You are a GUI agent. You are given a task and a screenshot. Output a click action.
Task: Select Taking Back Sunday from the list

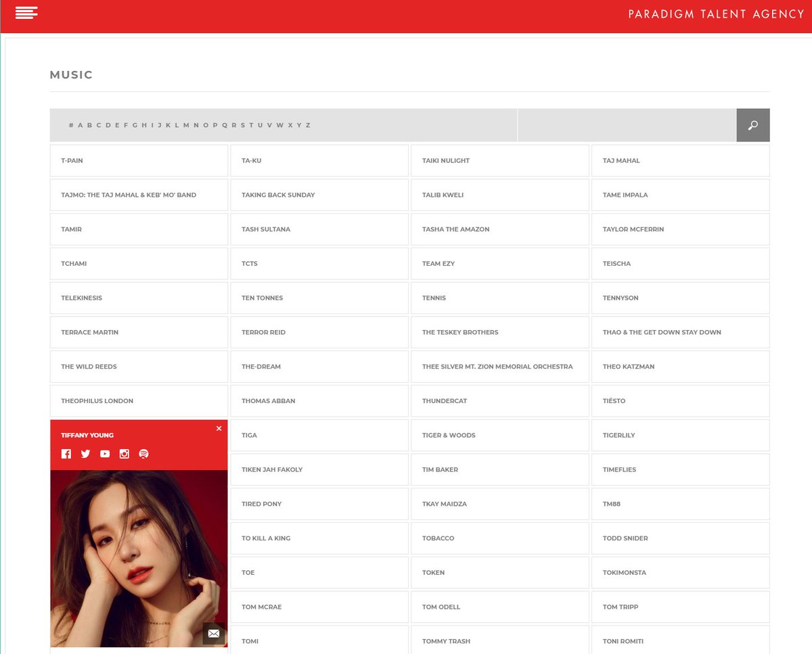pyautogui.click(x=319, y=195)
